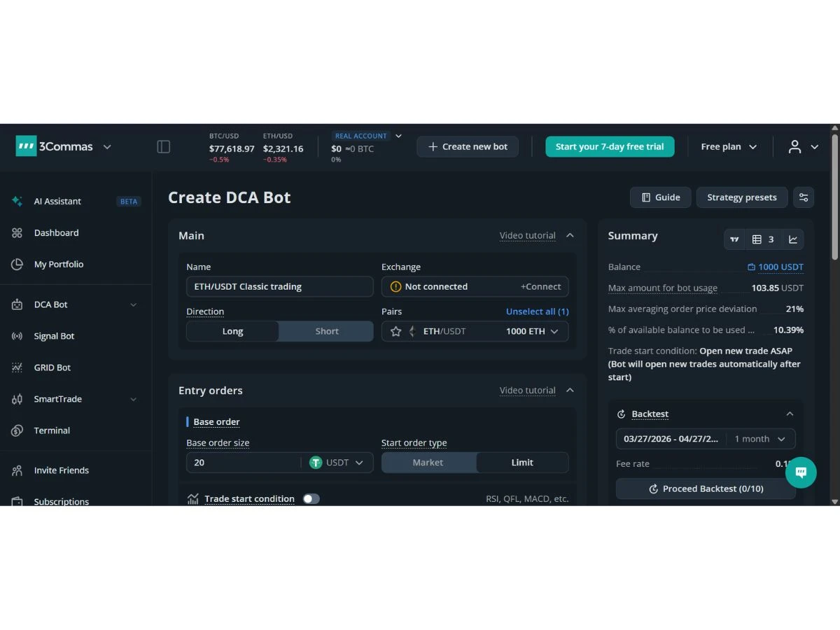This screenshot has width=840, height=630.
Task: Go to Dashboard in sidebar
Action: [56, 232]
